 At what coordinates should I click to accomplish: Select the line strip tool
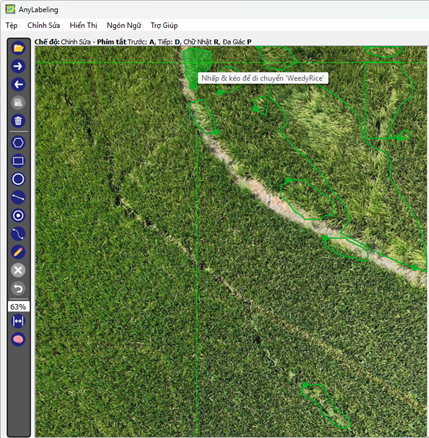[x=18, y=234]
